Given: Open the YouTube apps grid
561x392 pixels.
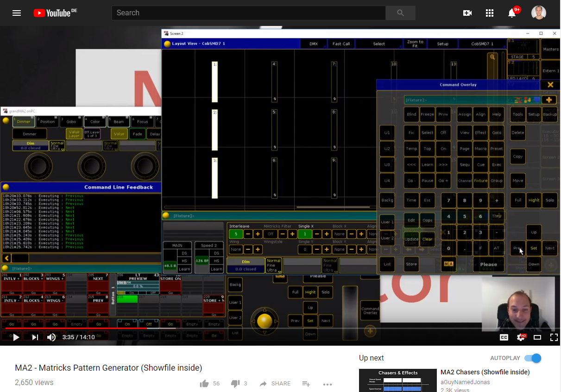Looking at the screenshot, I should [x=490, y=13].
